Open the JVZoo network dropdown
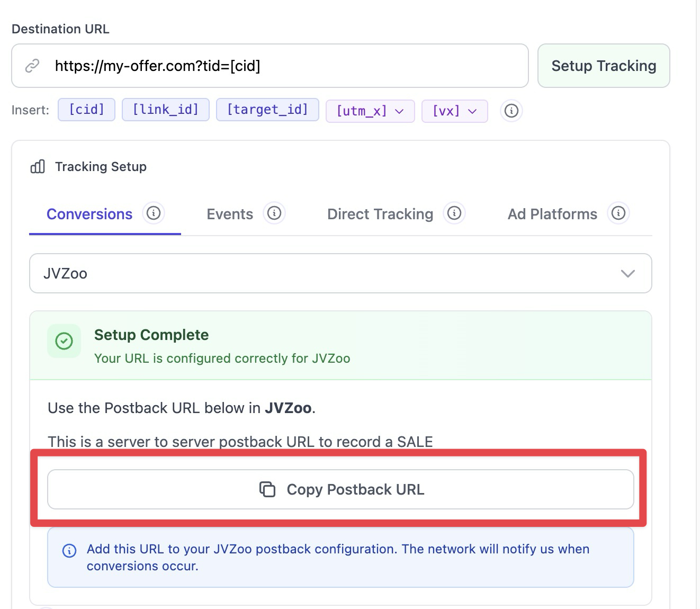Viewport: 700px width, 609px height. coord(340,273)
